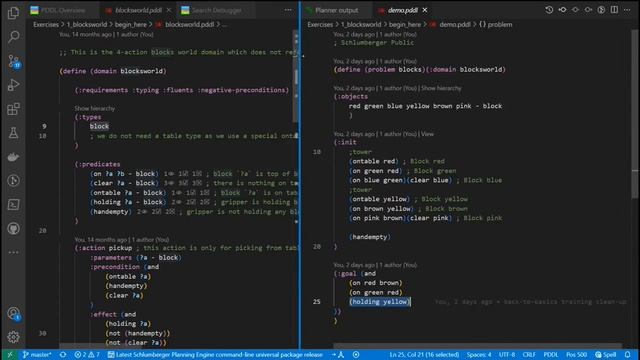Open the Problems panel via errors and warnings count

(87, 355)
